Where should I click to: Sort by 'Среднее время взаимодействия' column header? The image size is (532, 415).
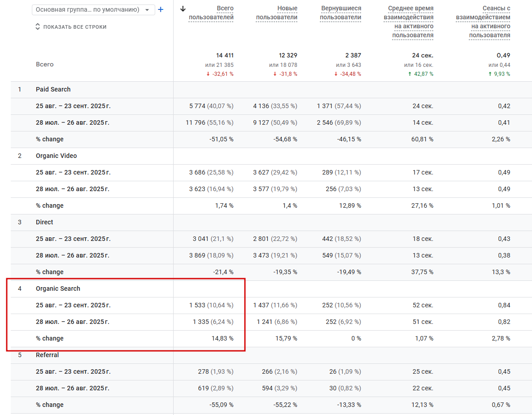[x=409, y=22]
